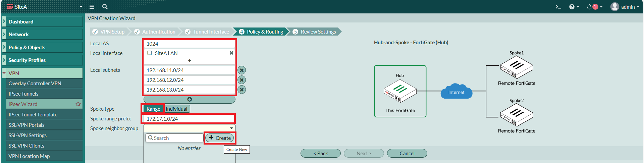Click the search magnifier icon in top bar

pyautogui.click(x=105, y=7)
